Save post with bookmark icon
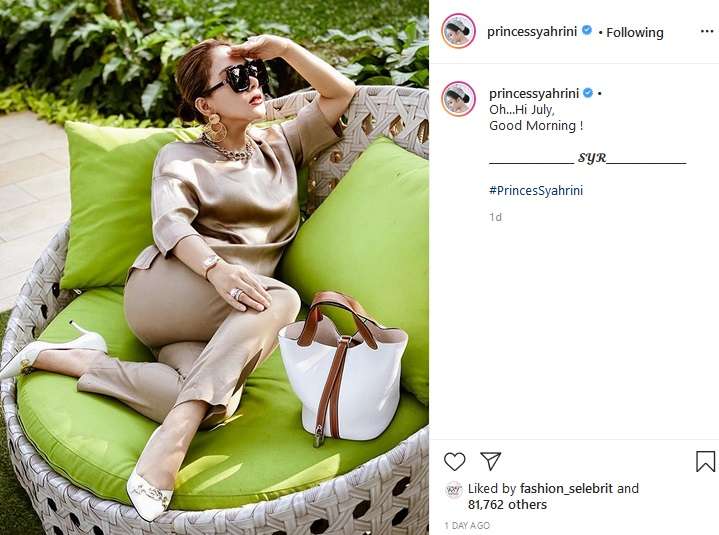The image size is (719, 535). click(705, 461)
